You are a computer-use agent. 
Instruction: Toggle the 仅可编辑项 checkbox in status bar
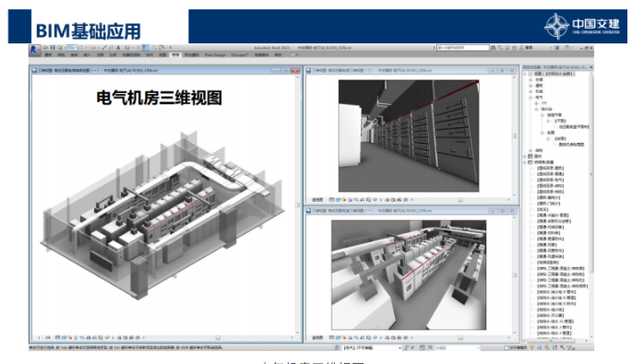507,348
